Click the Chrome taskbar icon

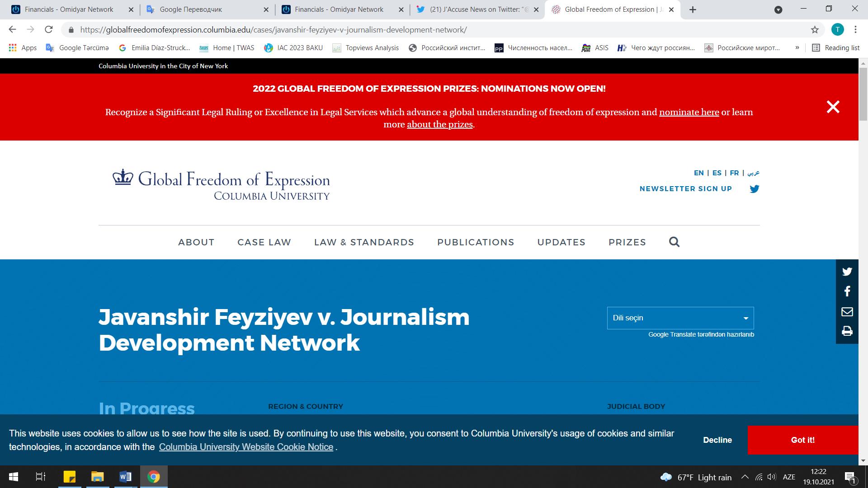click(x=154, y=477)
